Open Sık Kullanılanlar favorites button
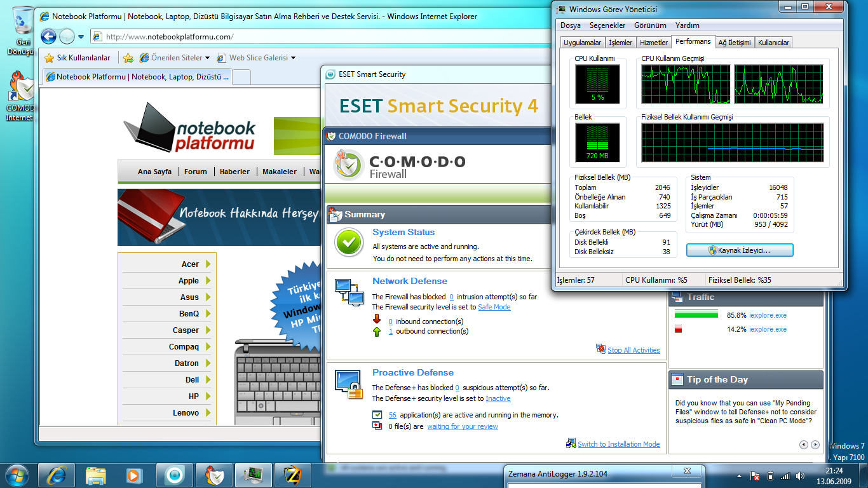868x488 pixels. pos(78,58)
